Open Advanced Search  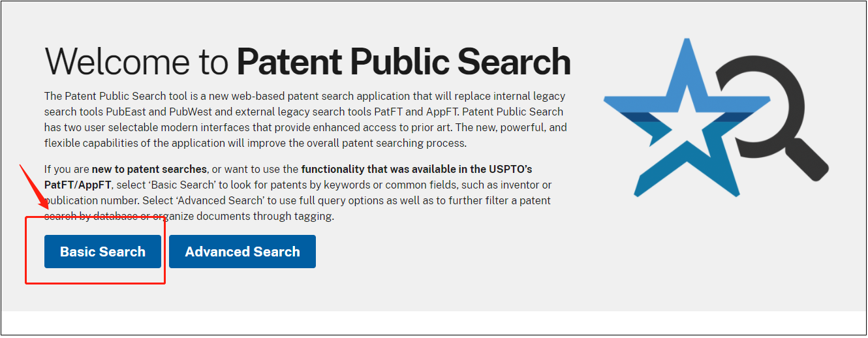coord(242,252)
